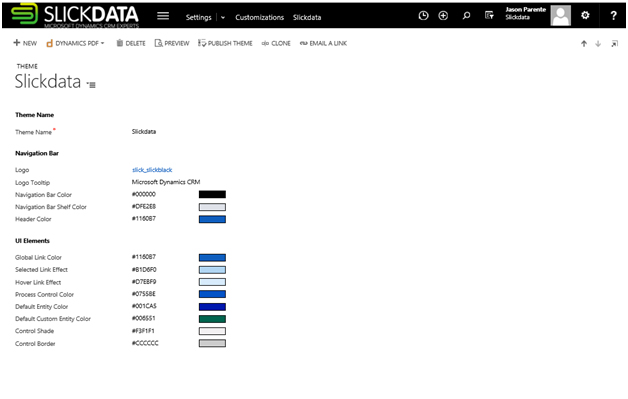The height and width of the screenshot is (399, 628).
Task: Click the Control Border swatch
Action: point(212,343)
